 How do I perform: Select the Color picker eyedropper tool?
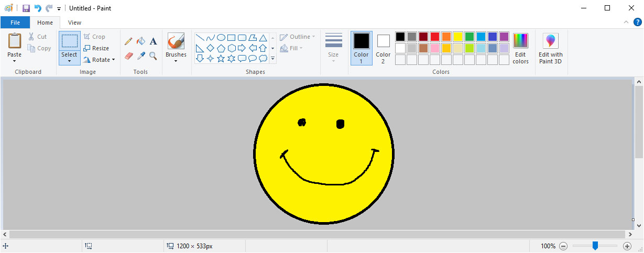pos(140,56)
